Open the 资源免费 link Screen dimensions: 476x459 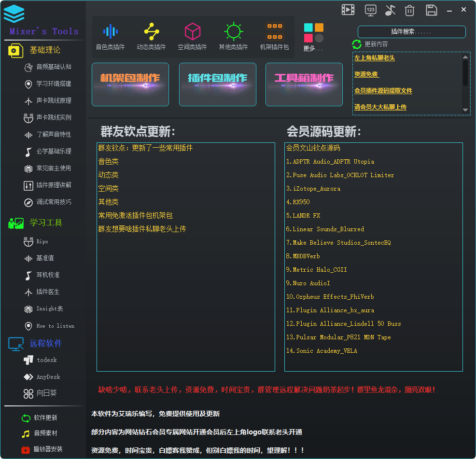pyautogui.click(x=366, y=74)
